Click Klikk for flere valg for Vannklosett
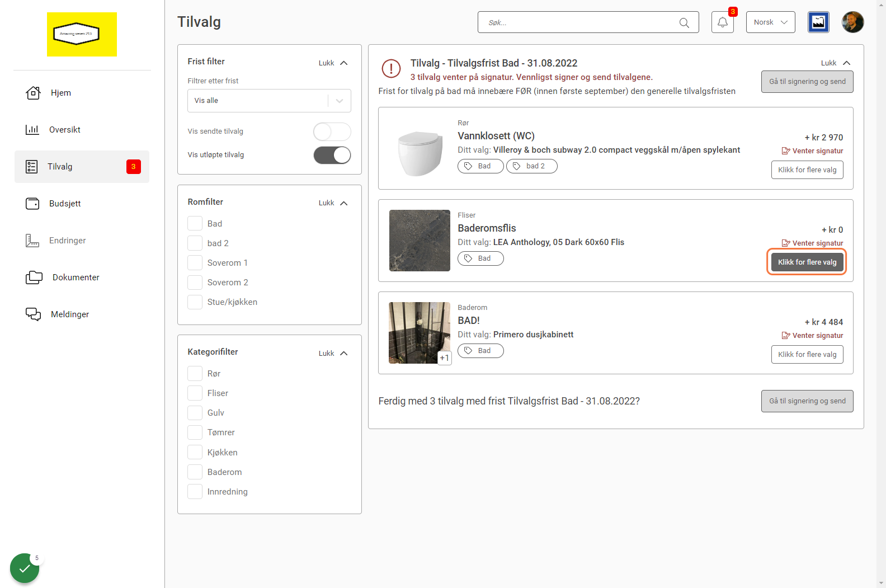The width and height of the screenshot is (886, 588). click(x=807, y=170)
